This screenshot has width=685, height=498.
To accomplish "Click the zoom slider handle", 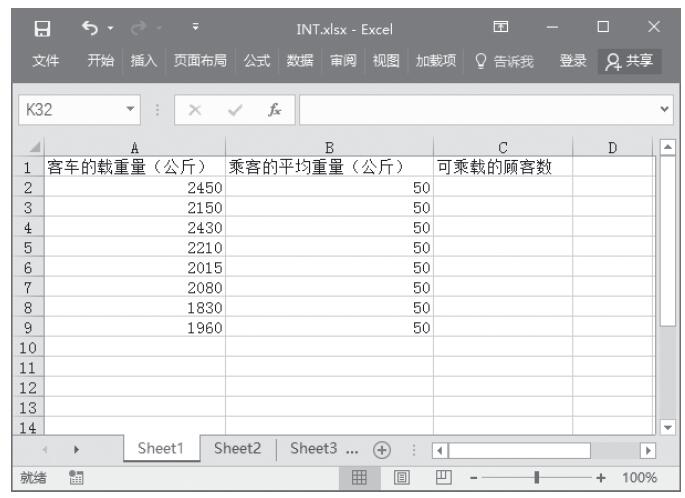I will (537, 478).
